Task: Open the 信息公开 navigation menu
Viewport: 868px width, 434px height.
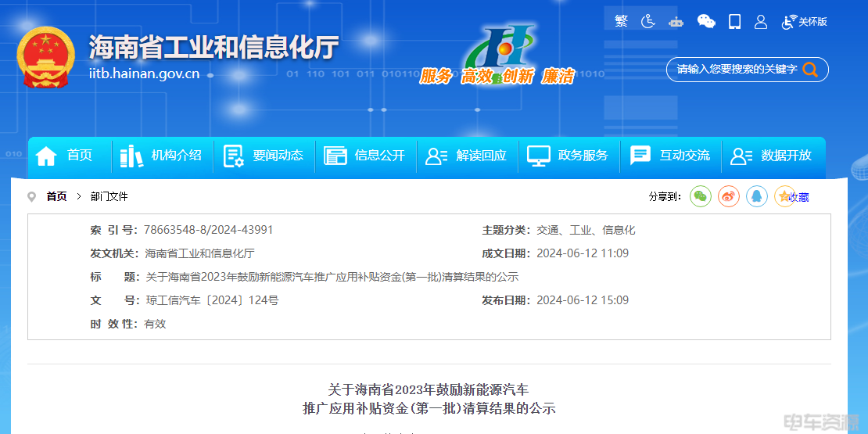Action: (365, 156)
